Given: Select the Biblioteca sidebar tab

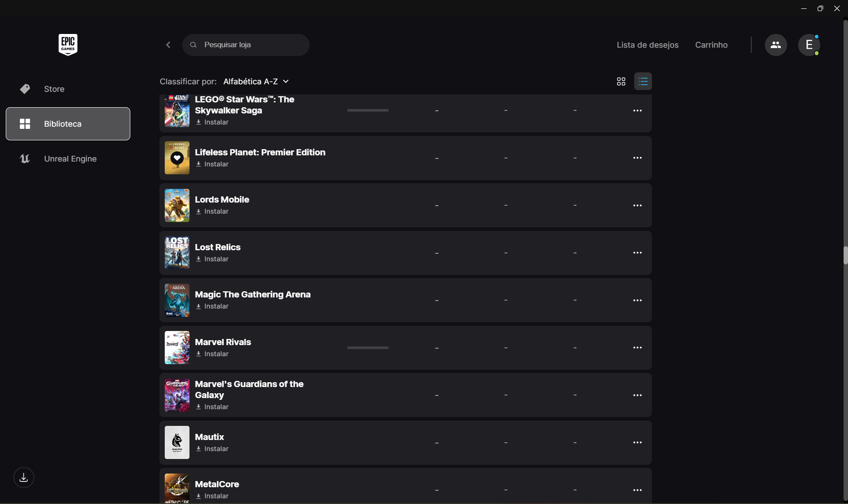Looking at the screenshot, I should click(x=68, y=124).
